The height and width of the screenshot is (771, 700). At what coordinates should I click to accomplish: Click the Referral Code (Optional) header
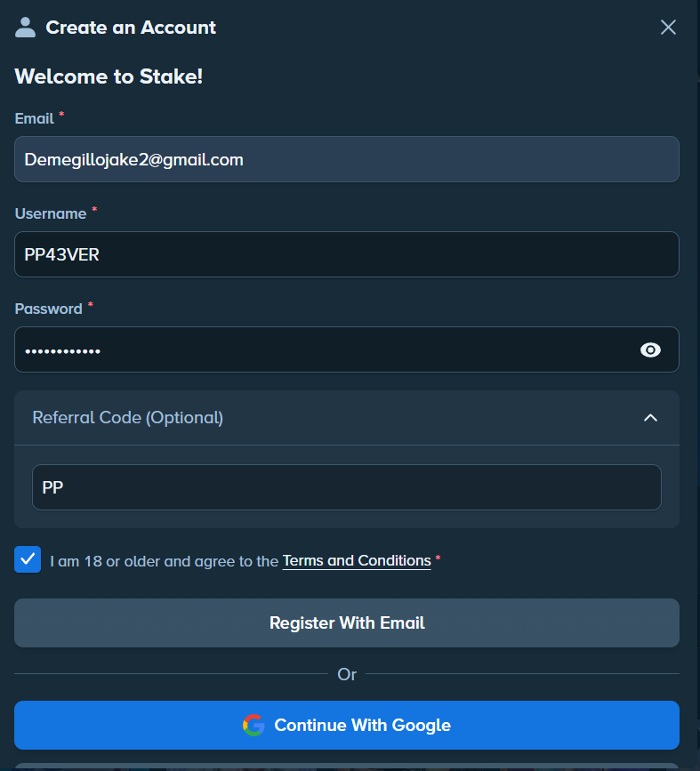[347, 418]
